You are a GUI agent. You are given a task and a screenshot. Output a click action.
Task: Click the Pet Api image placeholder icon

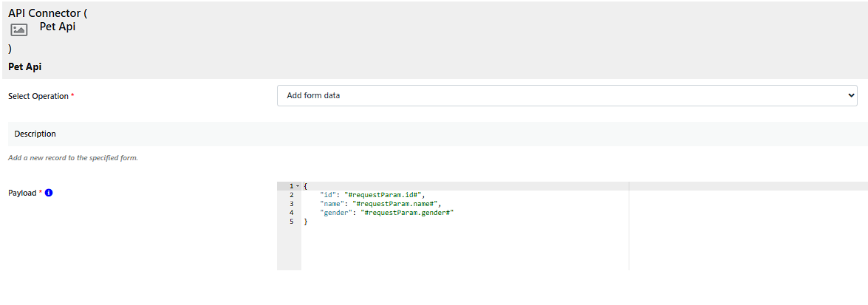click(x=19, y=30)
